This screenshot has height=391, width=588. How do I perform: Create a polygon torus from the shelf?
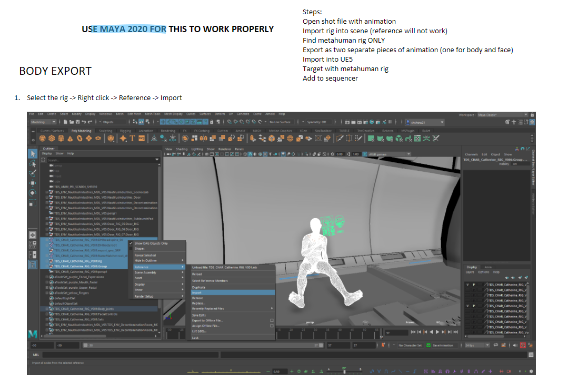click(x=79, y=139)
